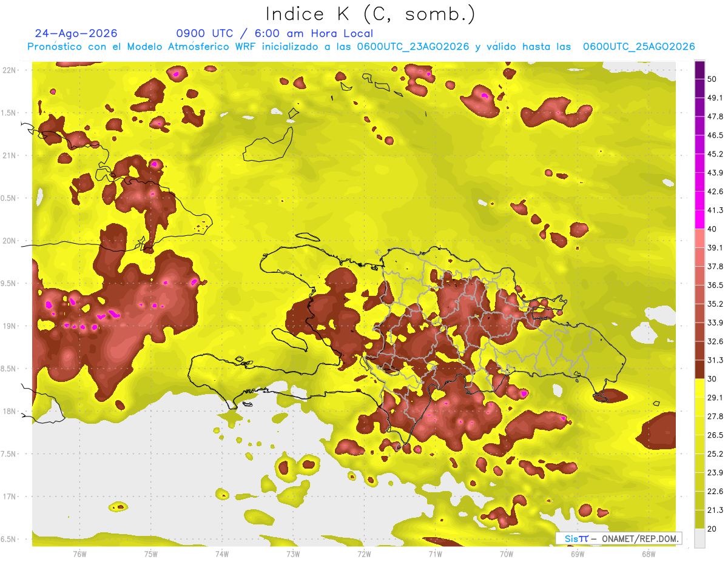Click the legend value "41.3"
Screen dimensions: 728x562
(715, 210)
